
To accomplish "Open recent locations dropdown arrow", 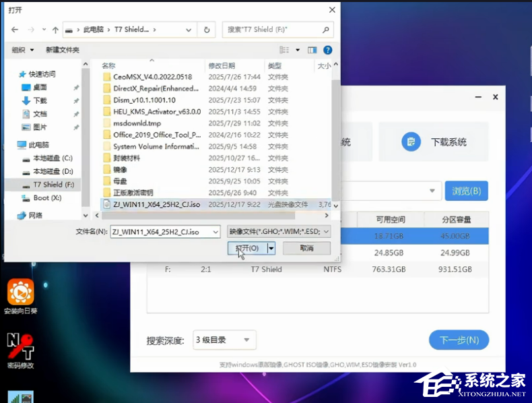I will (x=44, y=30).
